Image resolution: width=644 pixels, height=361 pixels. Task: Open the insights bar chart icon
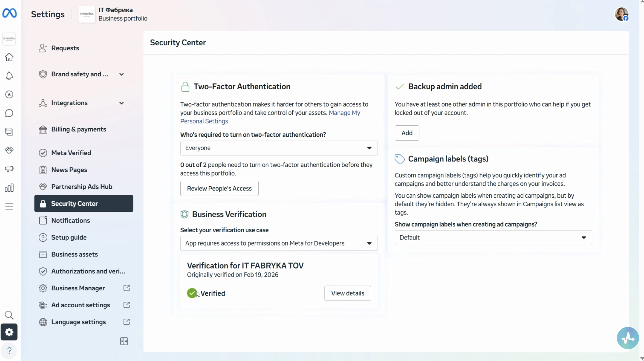point(9,188)
